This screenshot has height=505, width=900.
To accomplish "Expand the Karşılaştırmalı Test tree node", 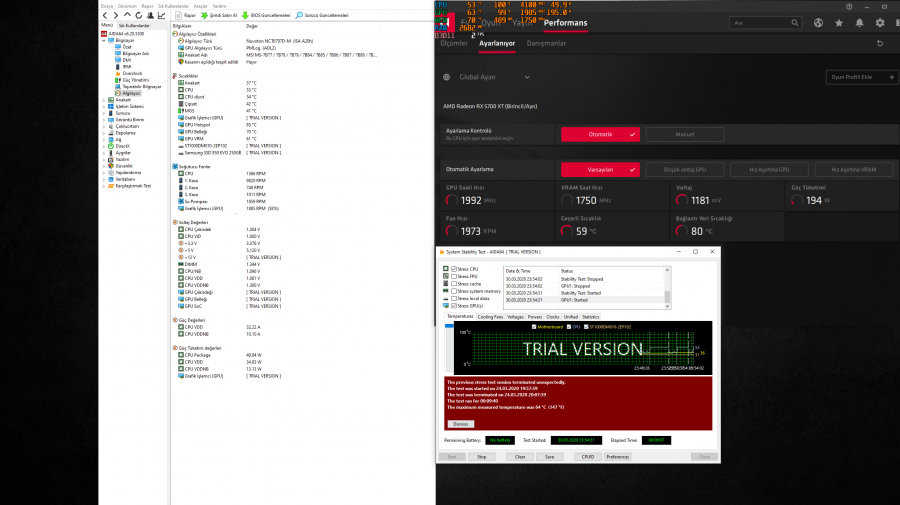I will point(104,186).
